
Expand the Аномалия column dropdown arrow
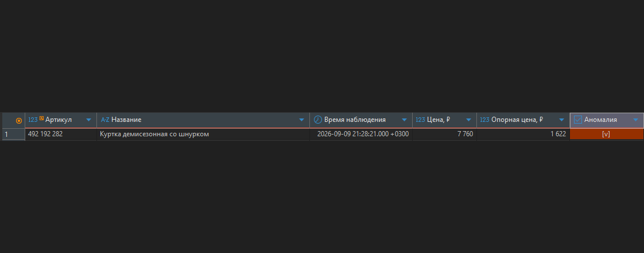(636, 120)
